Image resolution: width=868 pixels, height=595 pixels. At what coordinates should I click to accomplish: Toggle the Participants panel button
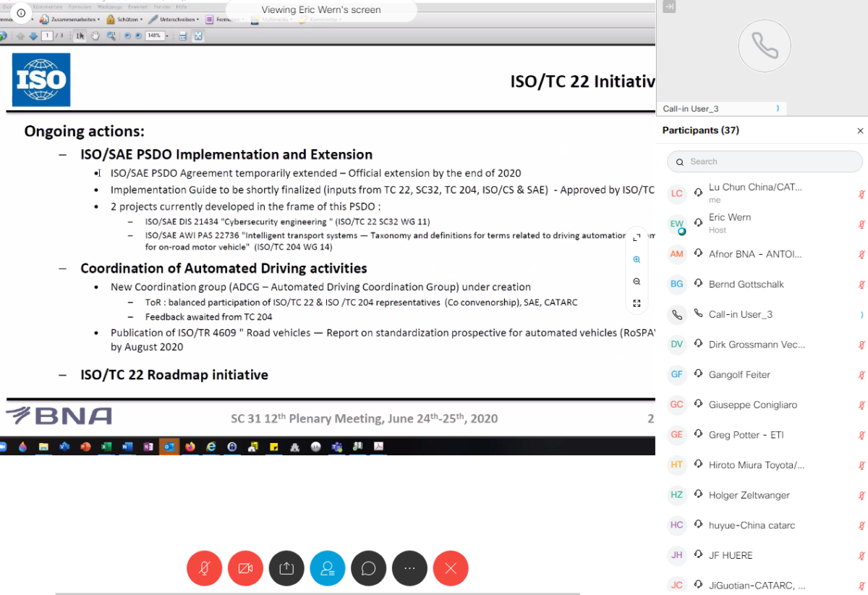[x=328, y=568]
